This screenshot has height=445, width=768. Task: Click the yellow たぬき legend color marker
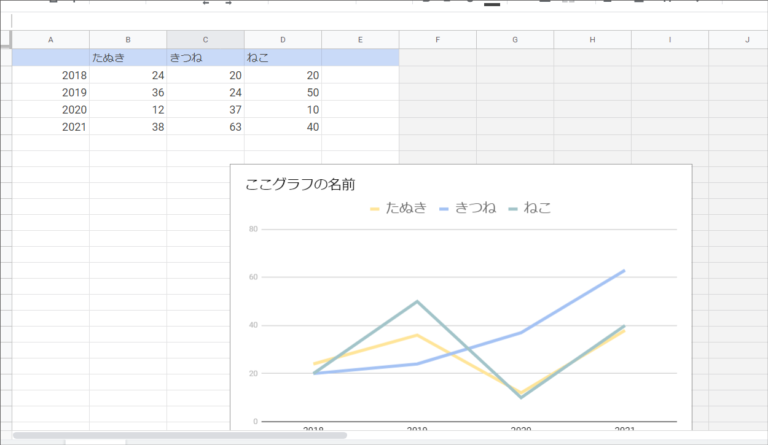[376, 209]
